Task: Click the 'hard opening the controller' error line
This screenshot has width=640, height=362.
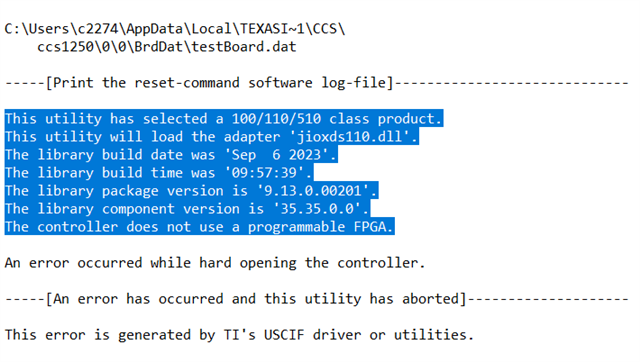Action: click(215, 262)
